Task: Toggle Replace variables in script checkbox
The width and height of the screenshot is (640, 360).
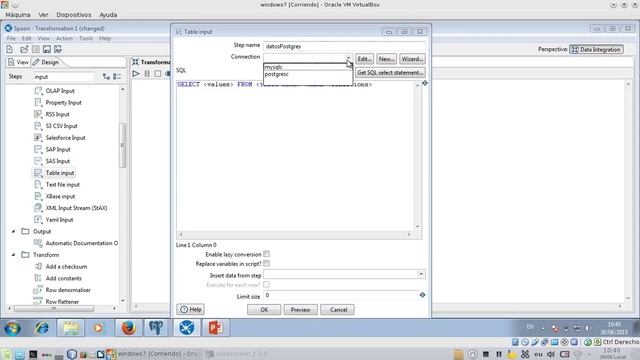Action: click(267, 263)
